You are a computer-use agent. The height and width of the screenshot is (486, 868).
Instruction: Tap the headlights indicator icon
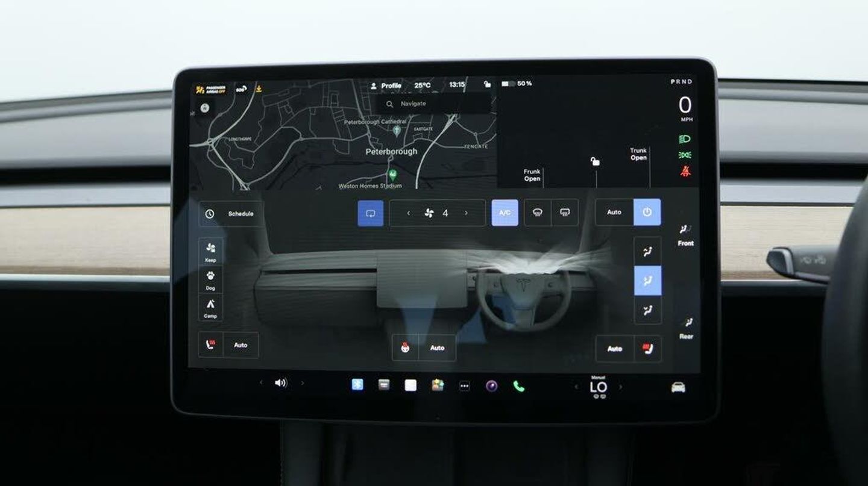(685, 139)
